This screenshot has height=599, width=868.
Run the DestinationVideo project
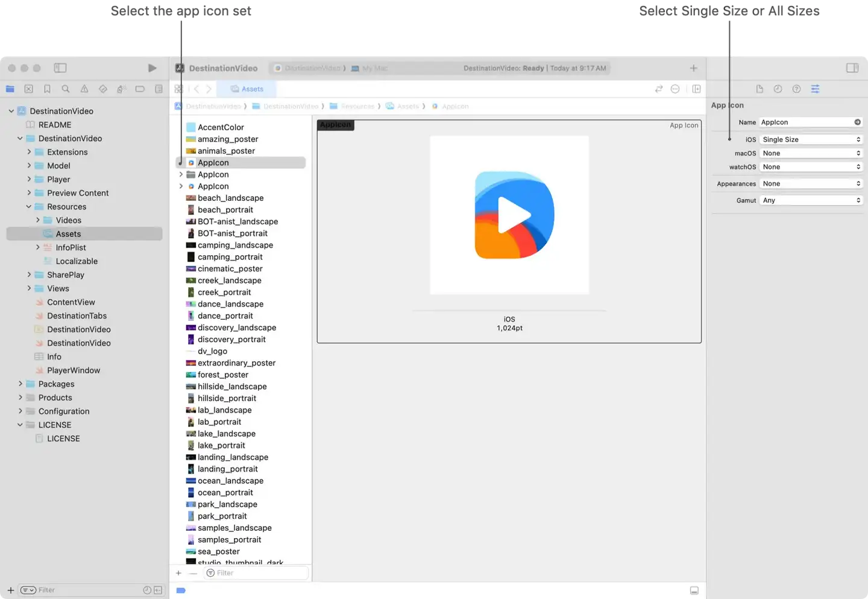(x=152, y=68)
